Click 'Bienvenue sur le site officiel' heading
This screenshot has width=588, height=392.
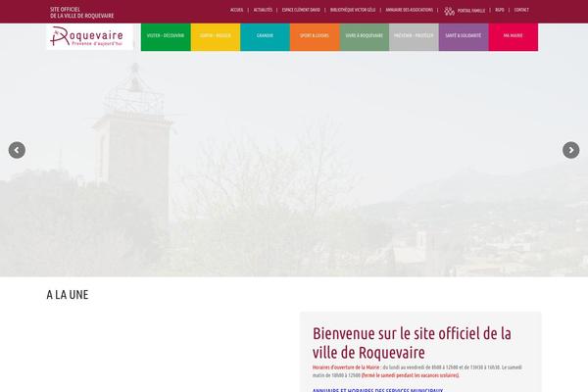point(412,343)
